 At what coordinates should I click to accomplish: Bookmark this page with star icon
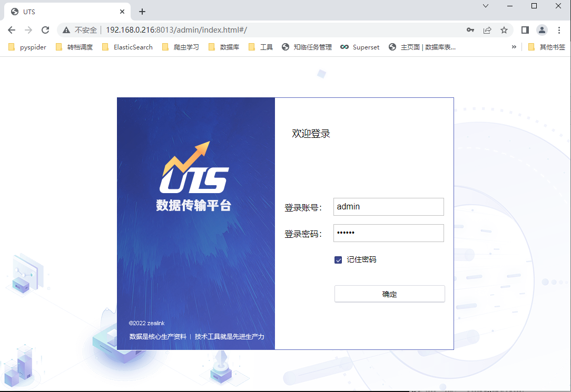coord(504,30)
